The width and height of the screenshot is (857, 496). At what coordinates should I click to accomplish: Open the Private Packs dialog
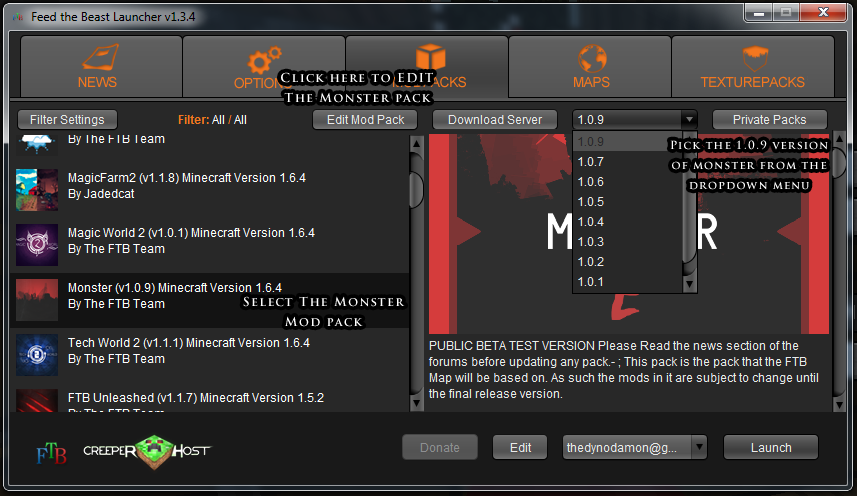pyautogui.click(x=769, y=120)
